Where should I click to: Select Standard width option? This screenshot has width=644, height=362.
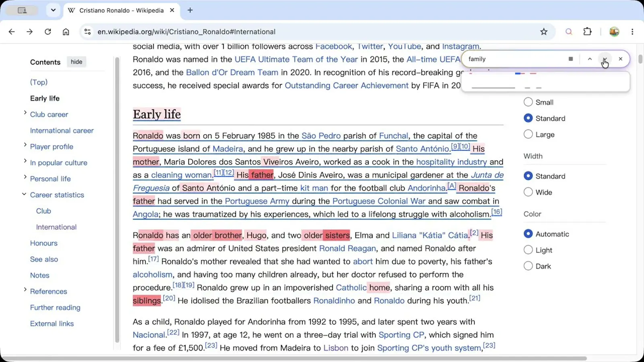(528, 176)
